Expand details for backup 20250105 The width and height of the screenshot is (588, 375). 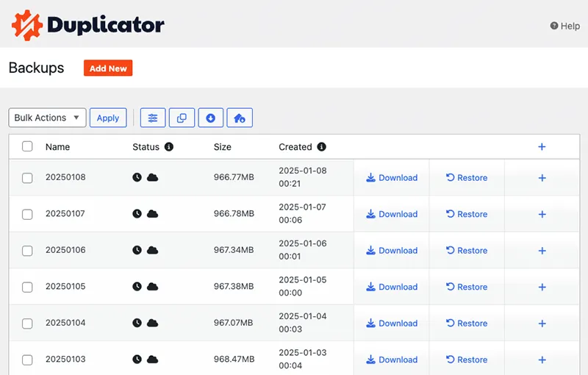542,287
